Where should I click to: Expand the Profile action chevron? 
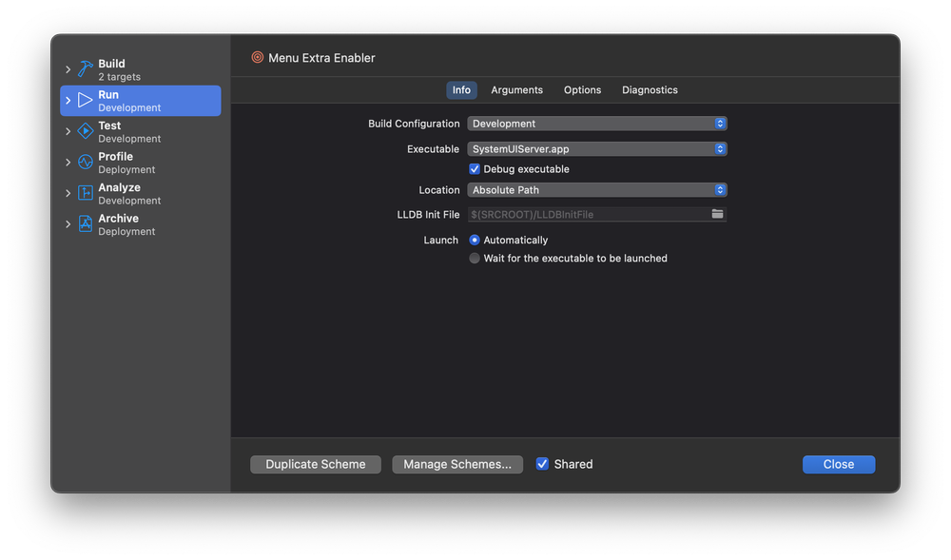point(68,163)
